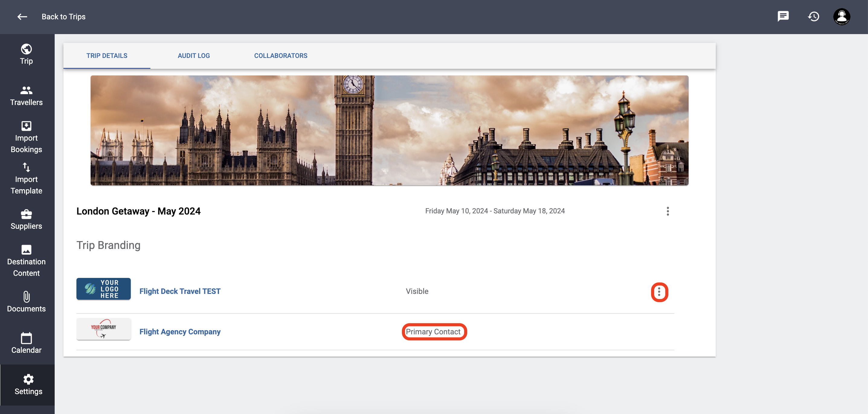
Task: Open the Flight Deck Travel TEST link
Action: coord(180,291)
